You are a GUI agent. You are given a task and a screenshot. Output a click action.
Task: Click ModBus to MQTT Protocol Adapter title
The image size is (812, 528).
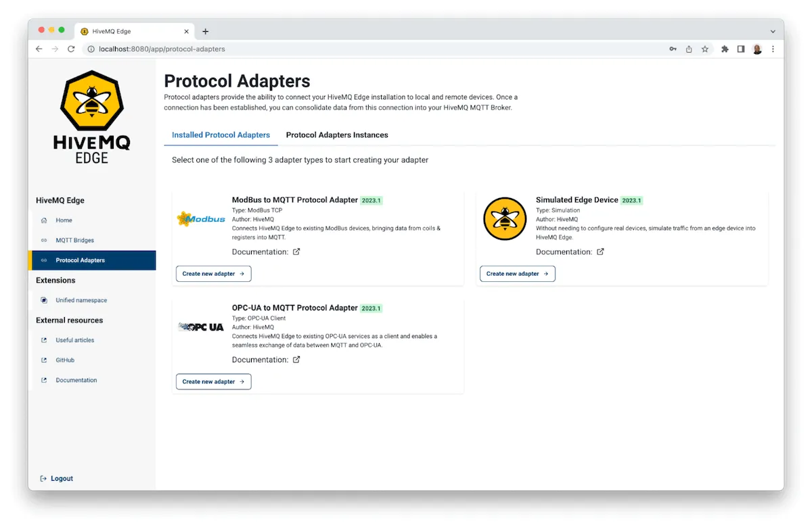pos(295,200)
